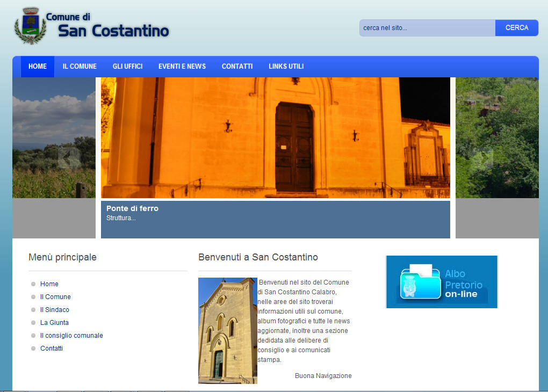Screen dimensions: 548x392
Task: Follow the Il Sindaco sidebar link
Action: (55, 310)
